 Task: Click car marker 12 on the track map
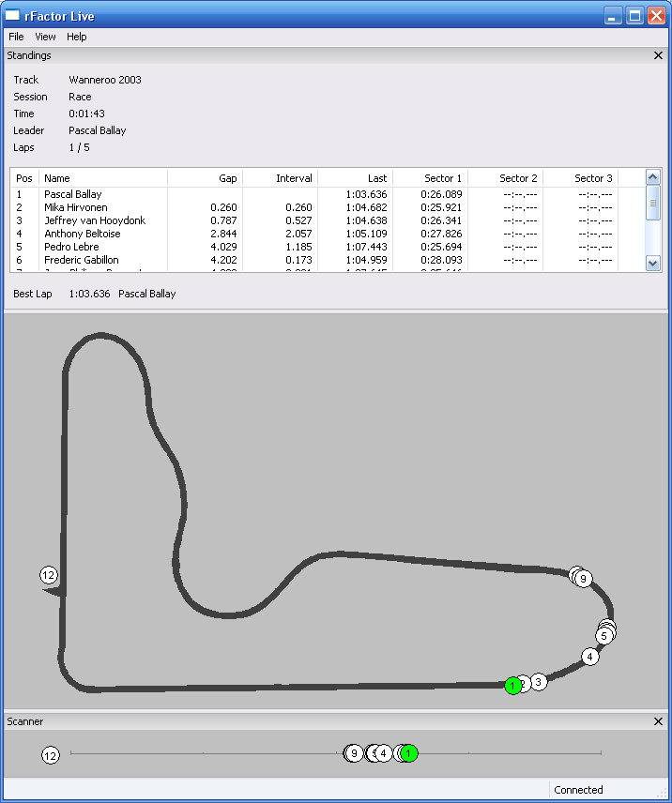[x=49, y=575]
